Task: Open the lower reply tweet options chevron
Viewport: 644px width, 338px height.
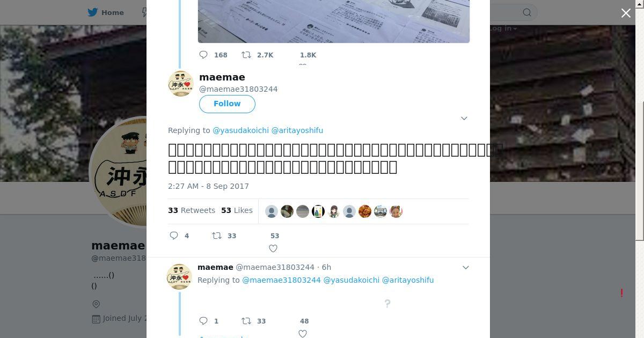Action: tap(466, 267)
